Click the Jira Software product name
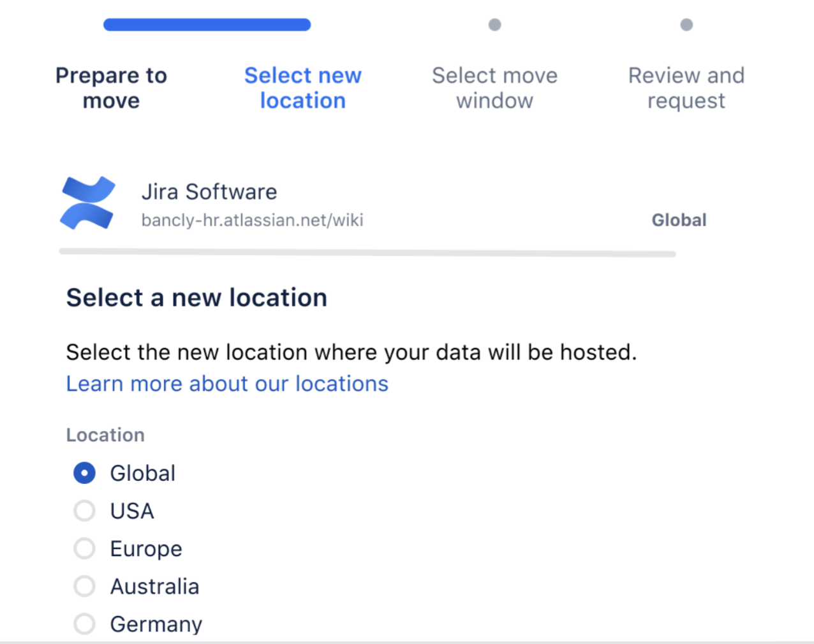Screen dimensions: 814x644 [x=209, y=192]
